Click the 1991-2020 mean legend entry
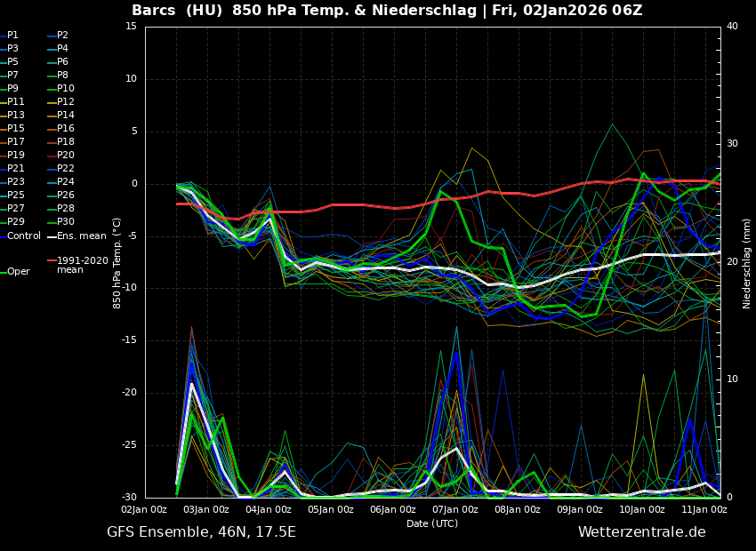The height and width of the screenshot is (551, 756). pos(82,265)
